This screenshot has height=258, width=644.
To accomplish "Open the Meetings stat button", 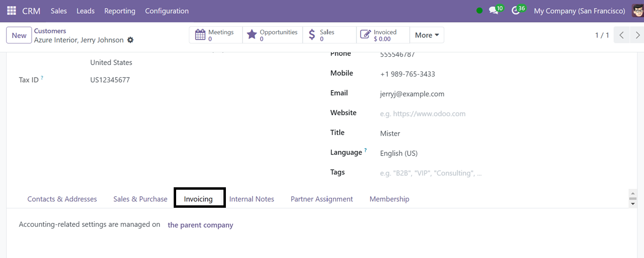I will click(216, 35).
